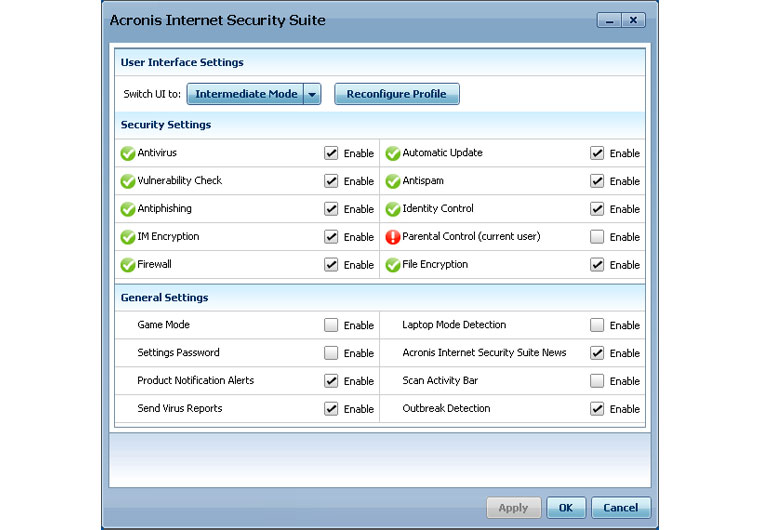The height and width of the screenshot is (530, 760).
Task: Click the red warning icon for Parental Control
Action: click(393, 237)
